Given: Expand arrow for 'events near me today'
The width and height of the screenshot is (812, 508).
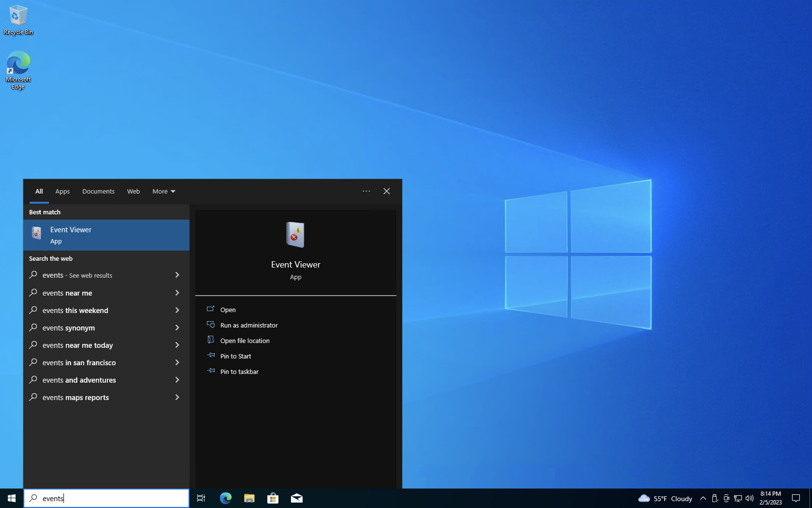Looking at the screenshot, I should [177, 345].
